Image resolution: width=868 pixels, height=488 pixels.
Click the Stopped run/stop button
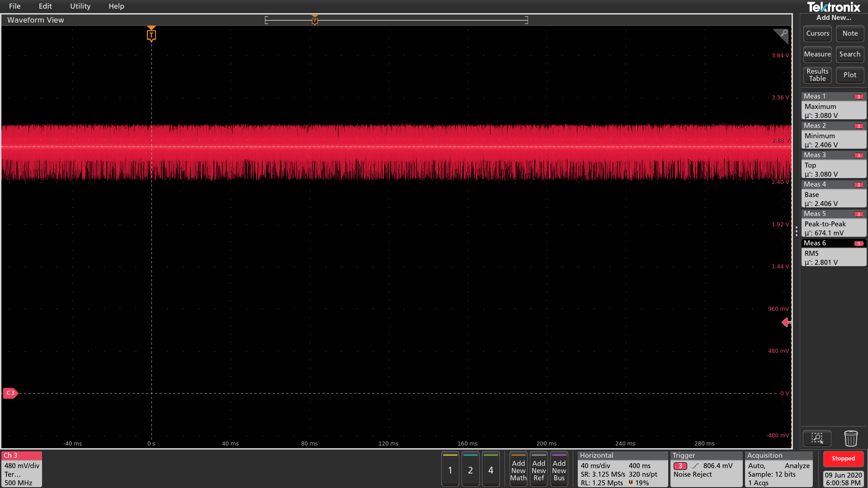(843, 459)
